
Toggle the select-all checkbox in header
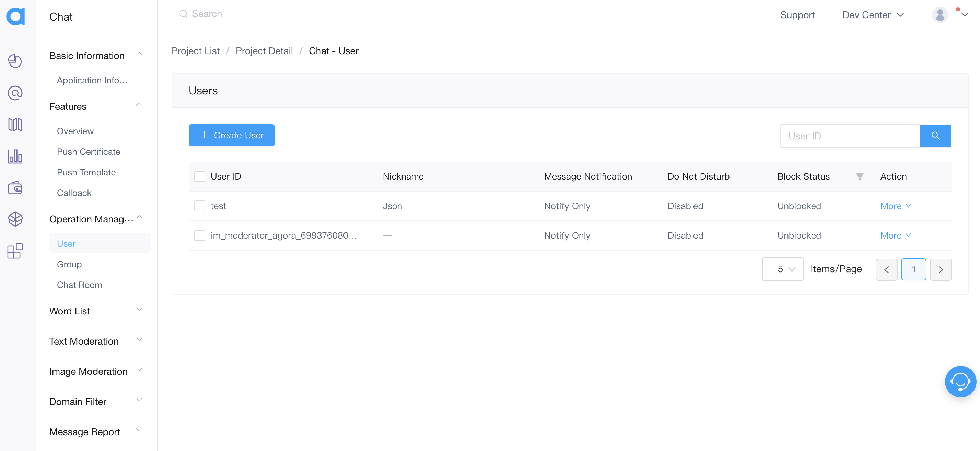199,176
